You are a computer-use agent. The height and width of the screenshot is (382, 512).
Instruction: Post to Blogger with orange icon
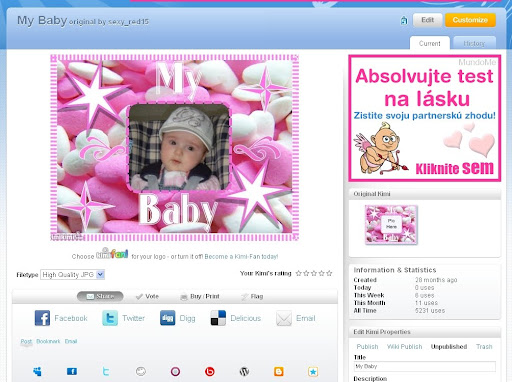click(279, 371)
